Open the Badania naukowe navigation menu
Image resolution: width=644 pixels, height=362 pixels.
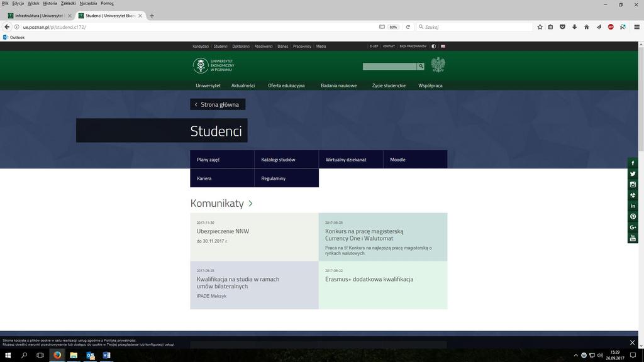339,85
